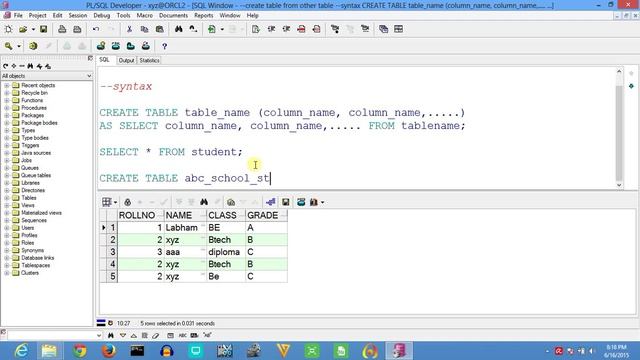
Task: Click the Cut scissors icon
Action: (x=129, y=29)
